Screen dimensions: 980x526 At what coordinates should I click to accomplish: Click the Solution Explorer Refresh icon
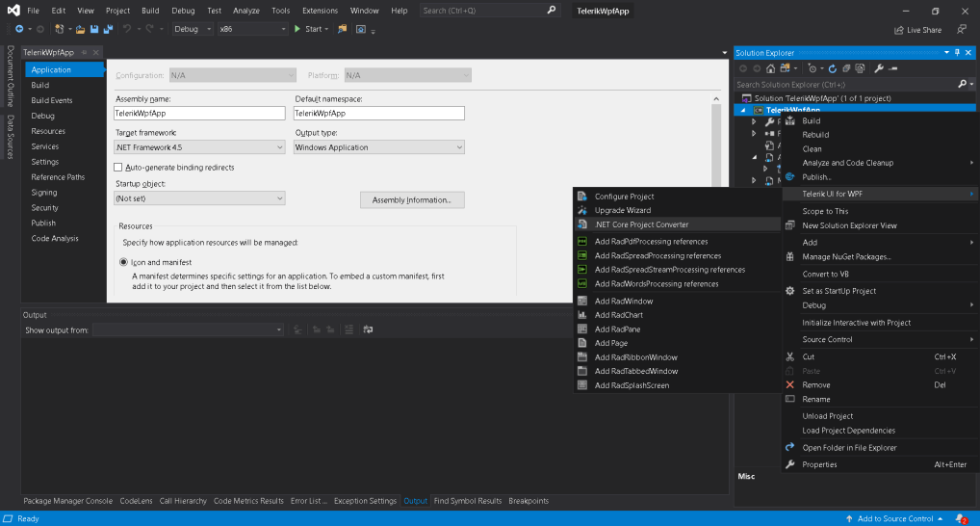833,68
